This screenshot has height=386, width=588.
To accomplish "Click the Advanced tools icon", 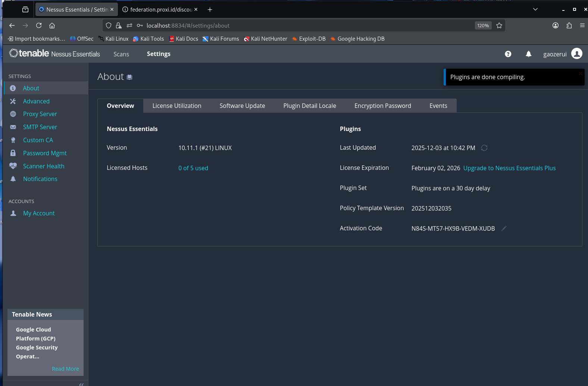I will tap(13, 101).
